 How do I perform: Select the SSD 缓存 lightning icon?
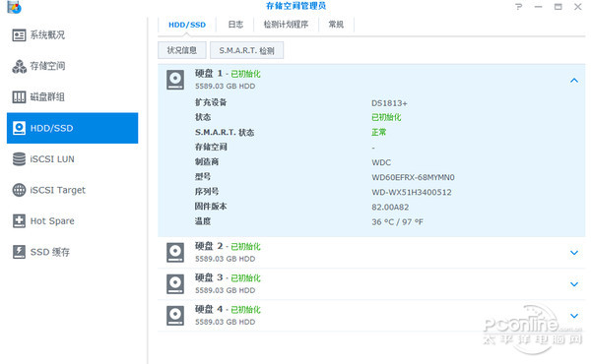[19, 252]
